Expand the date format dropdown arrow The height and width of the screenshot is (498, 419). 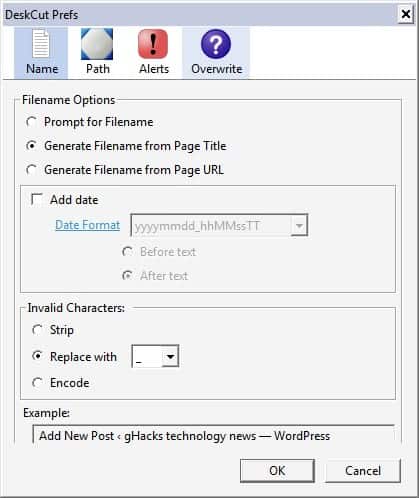pyautogui.click(x=299, y=226)
